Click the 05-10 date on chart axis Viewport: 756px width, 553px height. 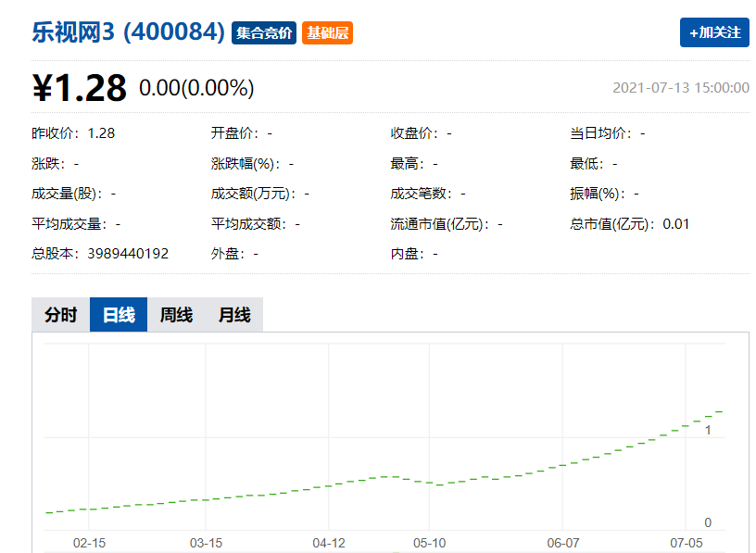click(x=430, y=543)
